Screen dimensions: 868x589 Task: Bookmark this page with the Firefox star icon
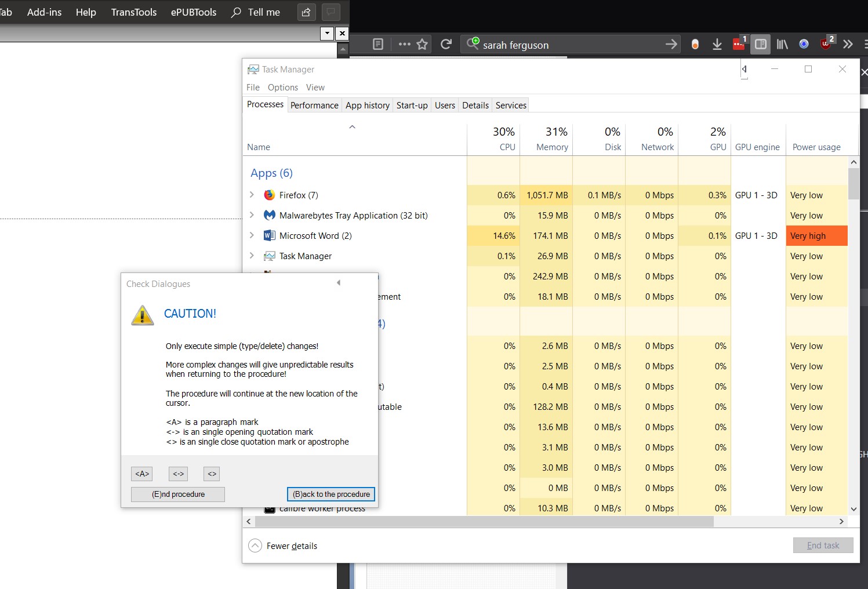pos(422,44)
